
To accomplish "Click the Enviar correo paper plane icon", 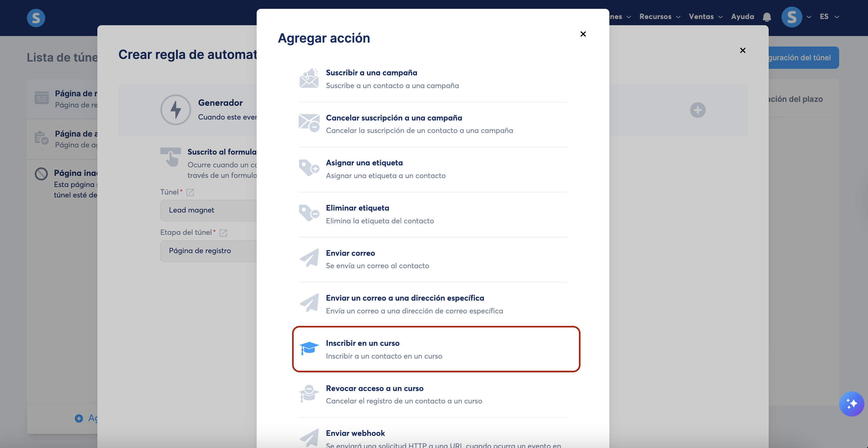I will point(309,258).
